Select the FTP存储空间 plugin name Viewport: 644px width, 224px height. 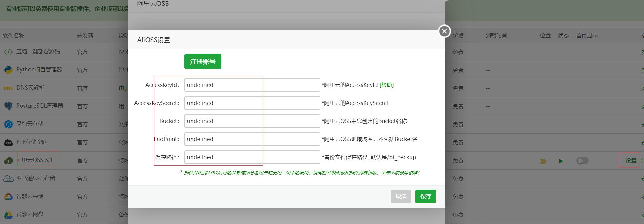coord(32,142)
